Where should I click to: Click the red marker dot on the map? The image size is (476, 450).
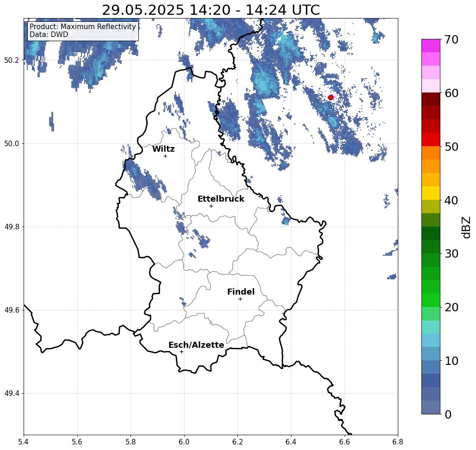[331, 98]
